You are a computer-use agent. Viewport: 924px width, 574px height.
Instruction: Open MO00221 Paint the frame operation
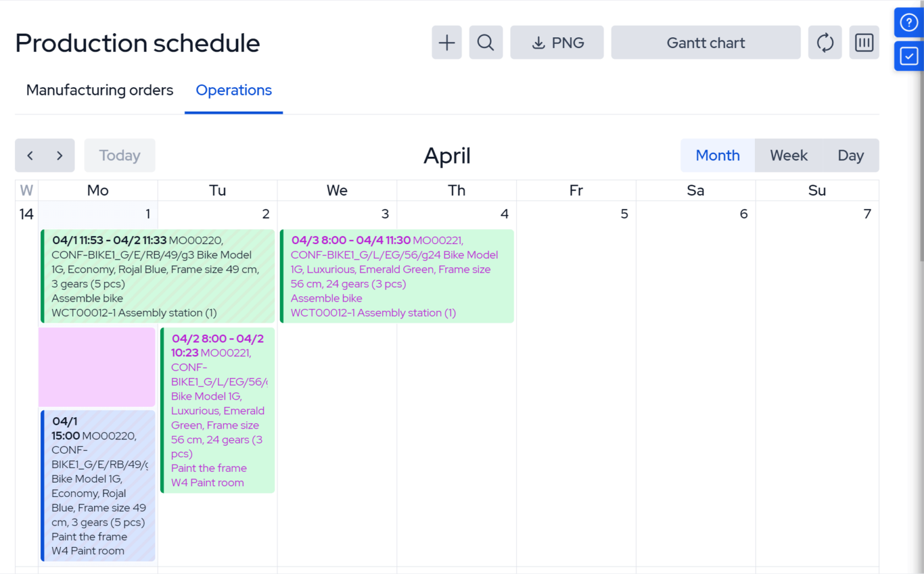218,411
